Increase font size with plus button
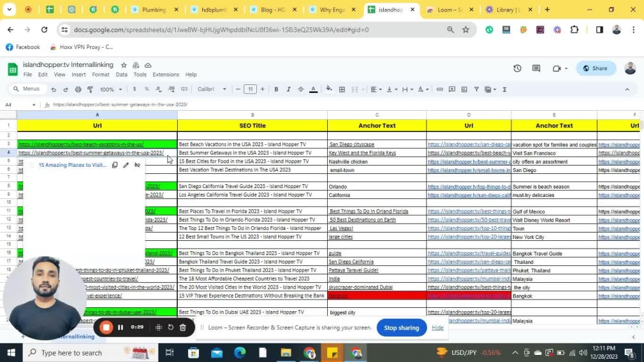The width and height of the screenshot is (644, 362). click(x=263, y=89)
